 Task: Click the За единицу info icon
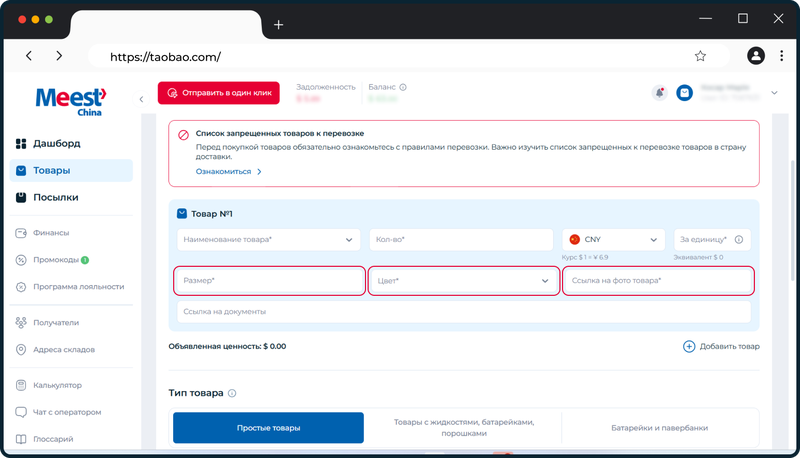(x=739, y=240)
